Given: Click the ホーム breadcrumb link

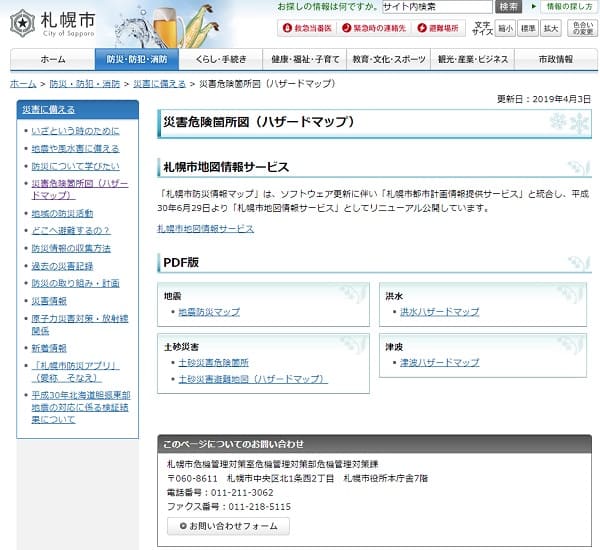Looking at the screenshot, I should tap(23, 83).
